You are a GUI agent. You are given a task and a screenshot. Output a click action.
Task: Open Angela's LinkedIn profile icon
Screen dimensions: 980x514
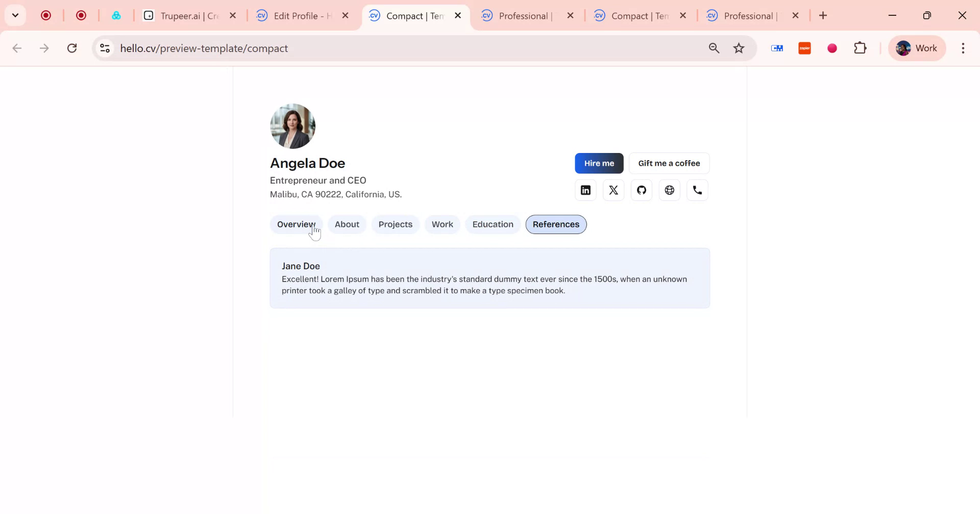(585, 190)
